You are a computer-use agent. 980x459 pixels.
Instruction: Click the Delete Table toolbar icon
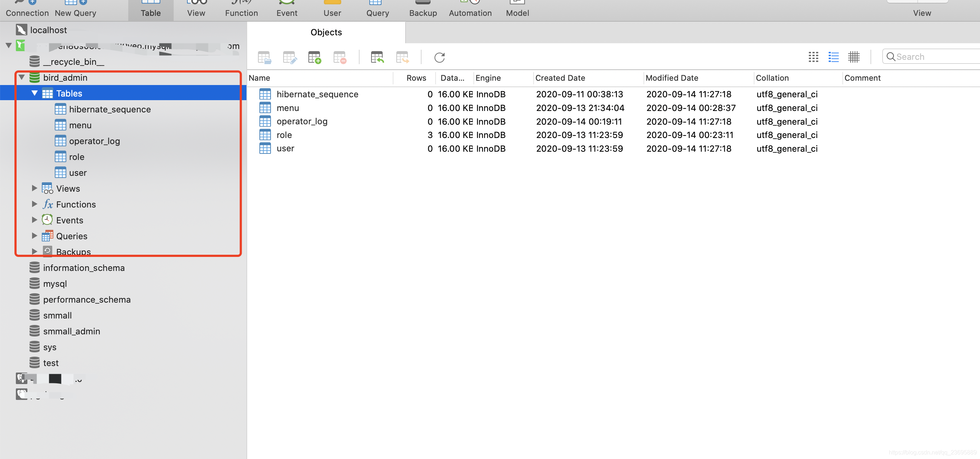(340, 57)
